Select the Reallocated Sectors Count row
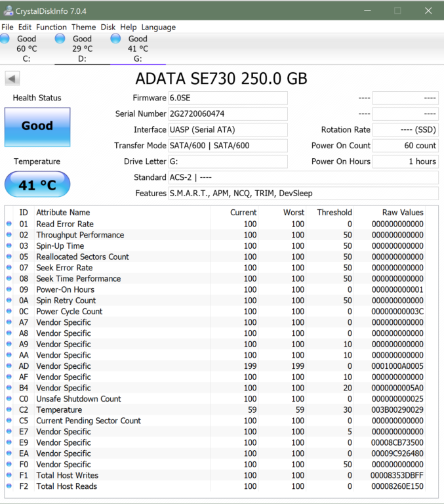Screen dimensions: 444x504 coord(83,257)
